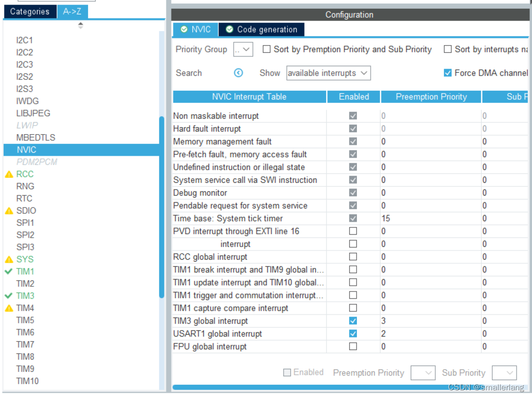Enable TIM1 update interrupt and TIM10 checkbox

pyautogui.click(x=353, y=283)
